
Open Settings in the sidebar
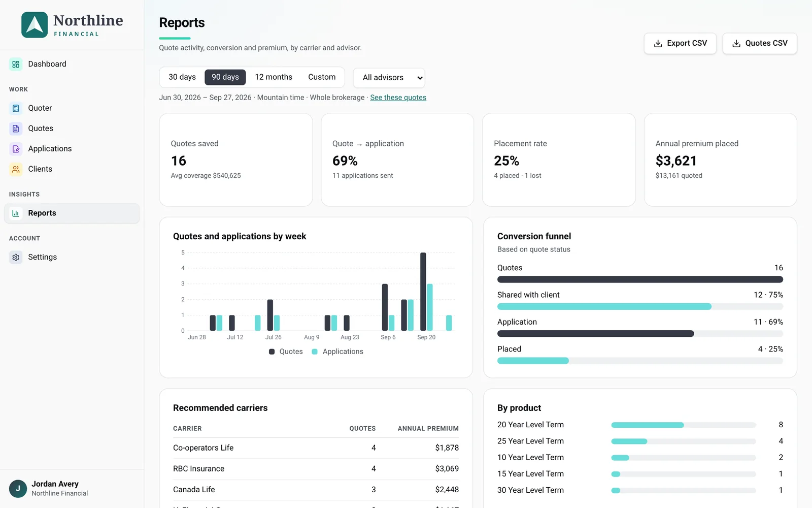tap(72, 257)
